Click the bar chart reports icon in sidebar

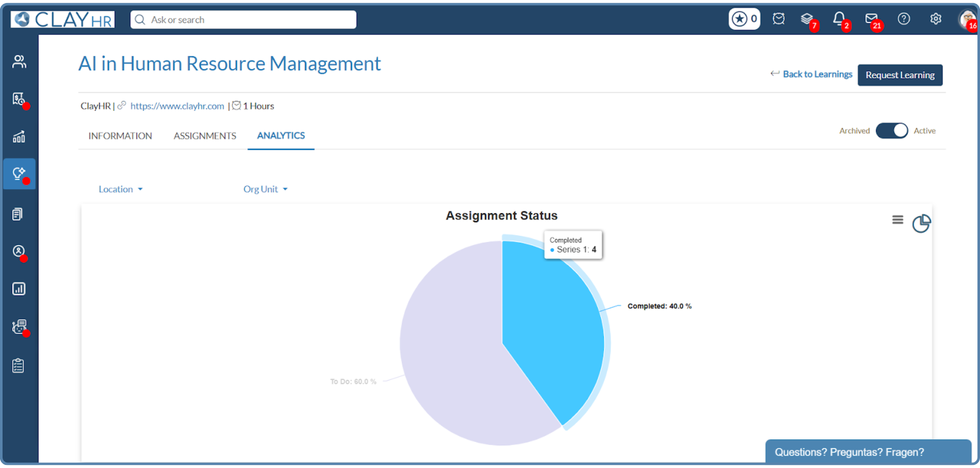(x=18, y=288)
